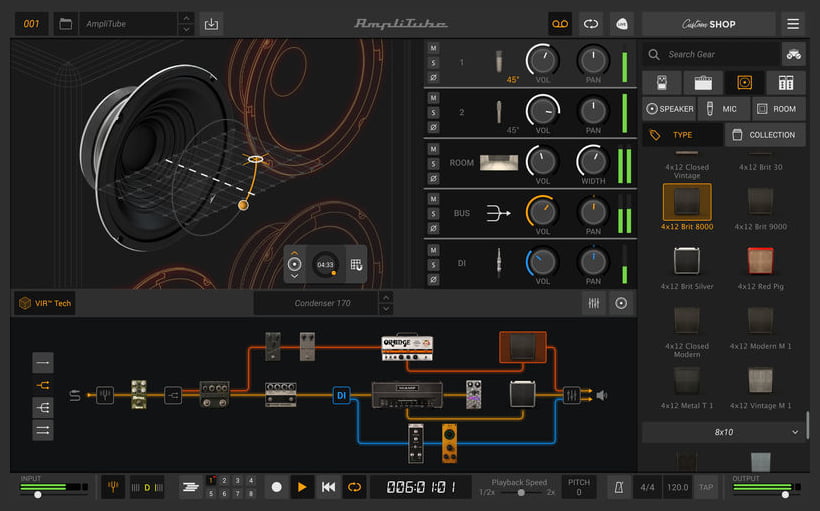Click speaker selector up chevron
820x511 pixels.
[294, 253]
